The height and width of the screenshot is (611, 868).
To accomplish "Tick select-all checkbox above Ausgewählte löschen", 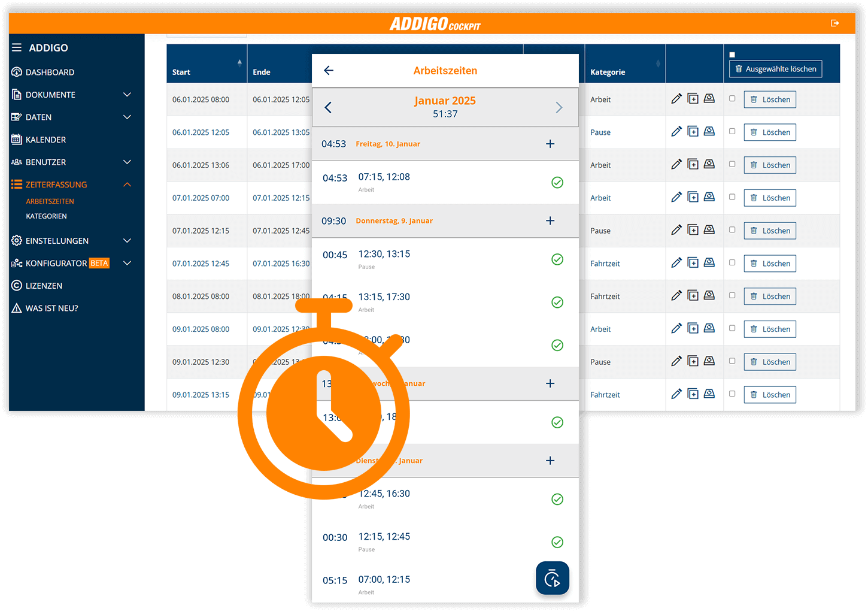I will (732, 55).
